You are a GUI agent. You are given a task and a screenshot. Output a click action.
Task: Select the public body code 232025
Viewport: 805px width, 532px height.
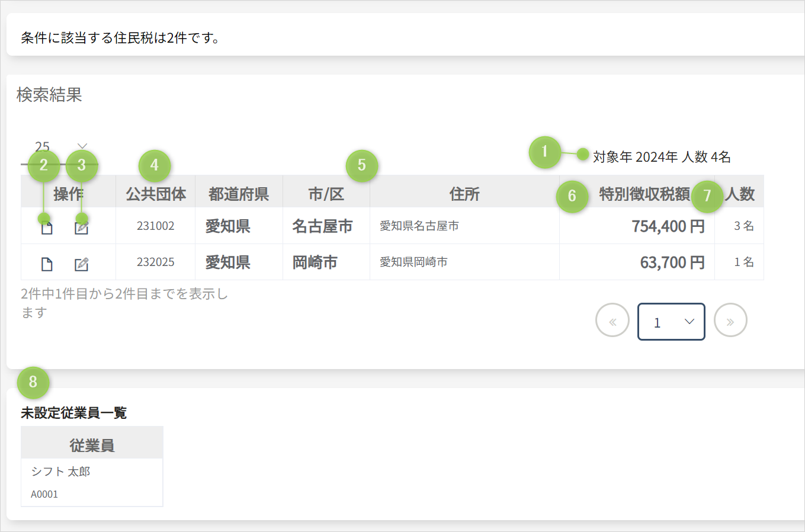coord(155,262)
